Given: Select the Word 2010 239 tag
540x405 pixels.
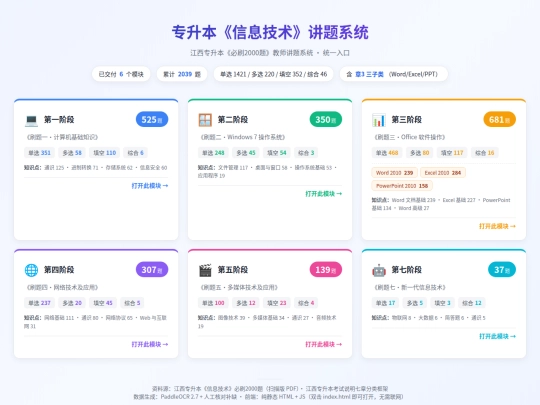Looking at the screenshot, I should point(394,173).
